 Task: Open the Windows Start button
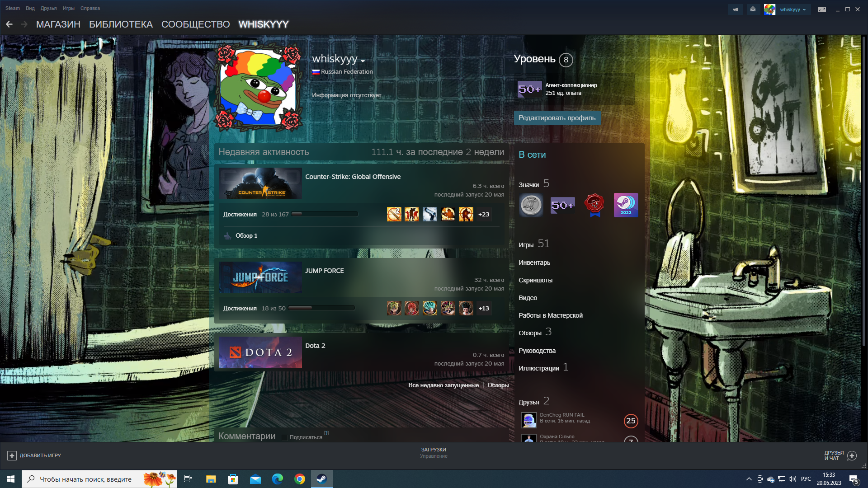[x=11, y=479]
